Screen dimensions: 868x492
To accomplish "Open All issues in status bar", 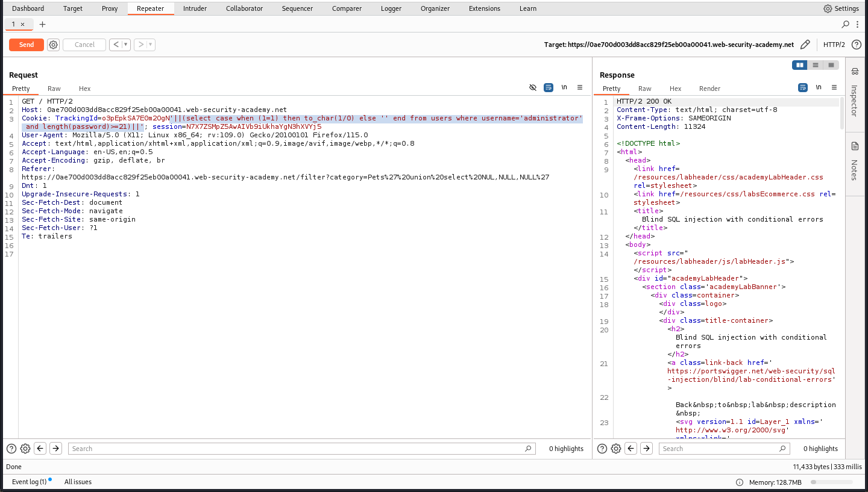I will pos(78,482).
